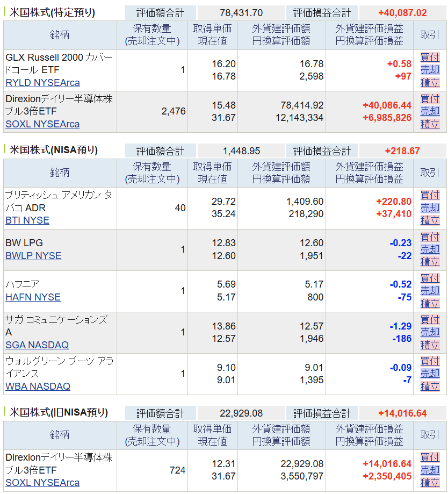Select the yen valuation 12,143,334
Image resolution: width=448 pixels, height=494 pixels.
[x=299, y=118]
